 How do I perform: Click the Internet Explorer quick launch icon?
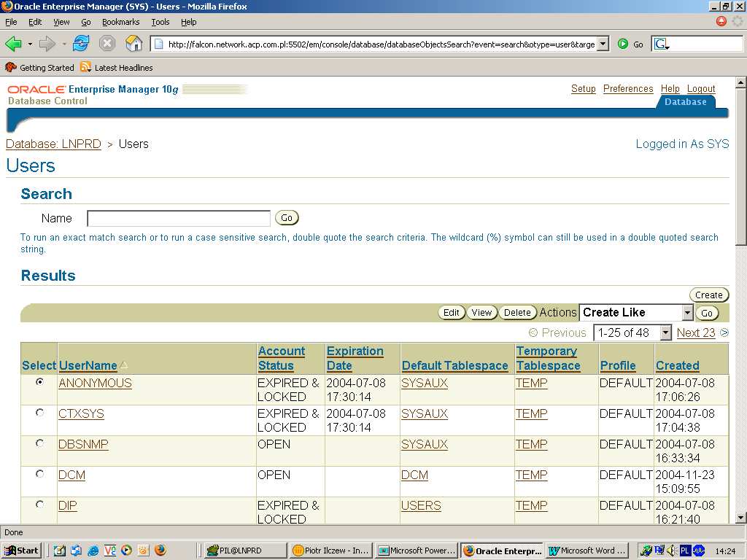click(93, 551)
